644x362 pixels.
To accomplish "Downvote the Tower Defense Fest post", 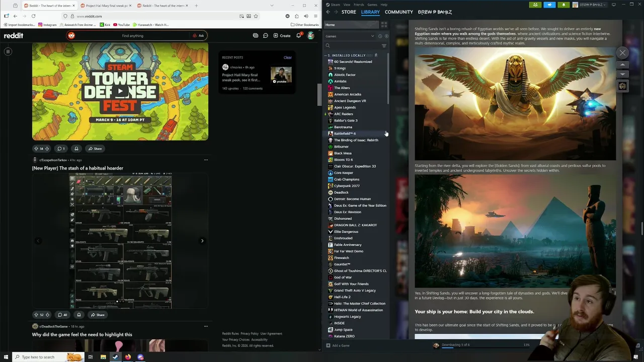I will 47,148.
